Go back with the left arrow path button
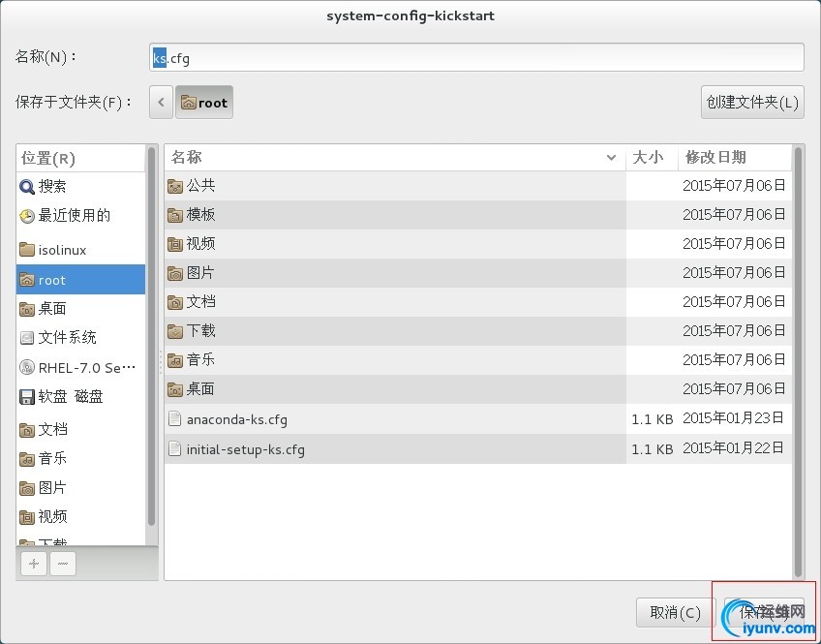 point(162,102)
